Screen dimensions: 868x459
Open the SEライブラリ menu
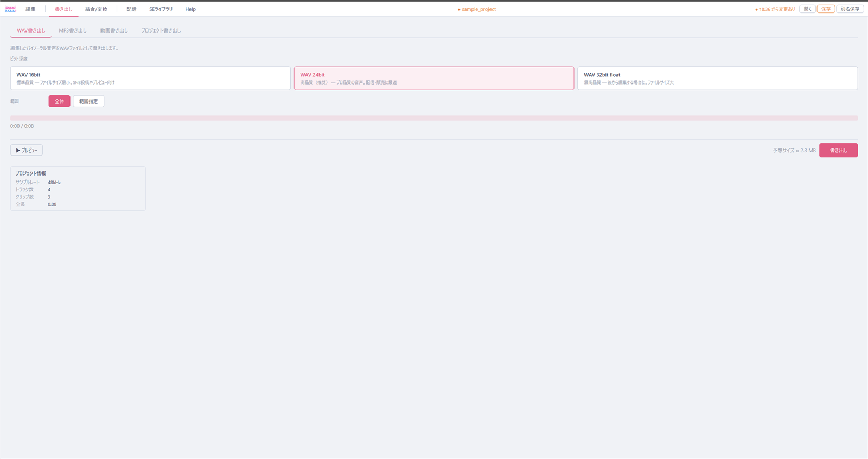[161, 9]
